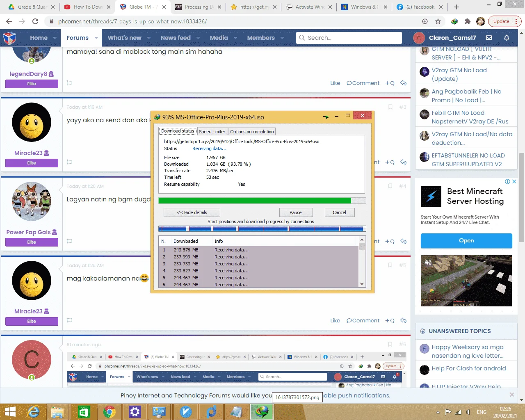Viewport: 525px width, 420px height.
Task: Select the Download status tab
Action: tap(178, 131)
